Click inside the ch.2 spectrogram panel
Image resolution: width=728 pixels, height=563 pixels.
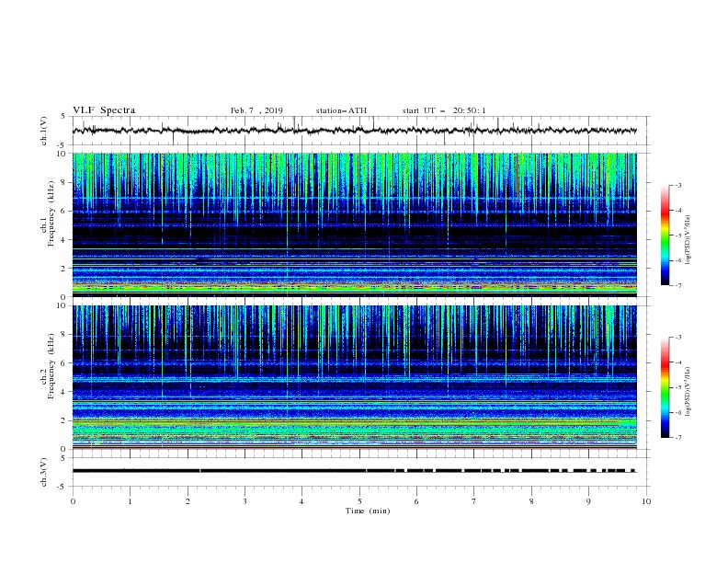point(354,377)
